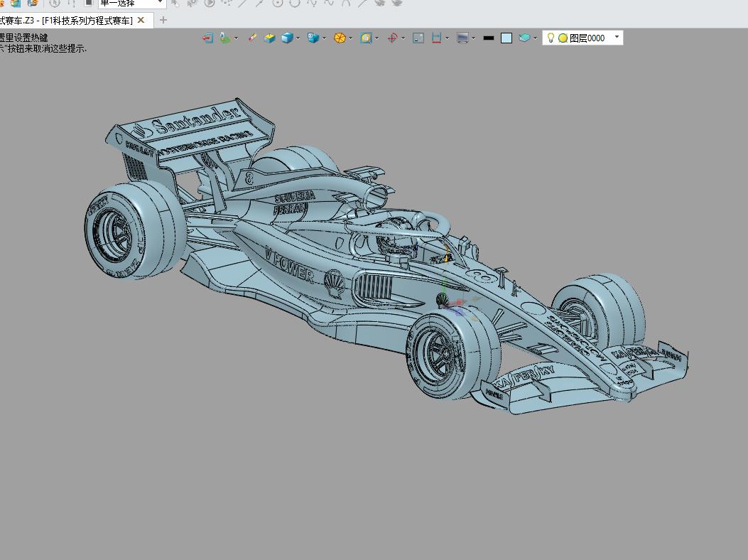Click the light blue face color swatch
The image size is (748, 560).
[x=506, y=38]
